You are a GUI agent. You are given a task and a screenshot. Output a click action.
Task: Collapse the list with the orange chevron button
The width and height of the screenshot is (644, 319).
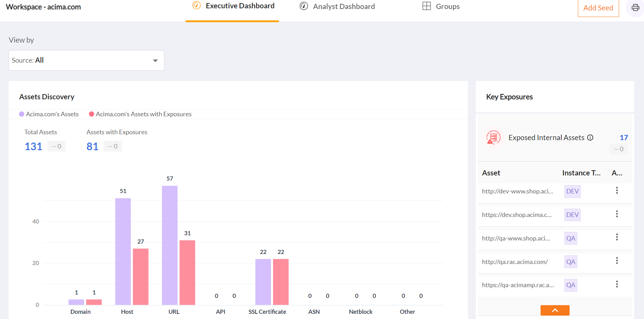pyautogui.click(x=555, y=310)
